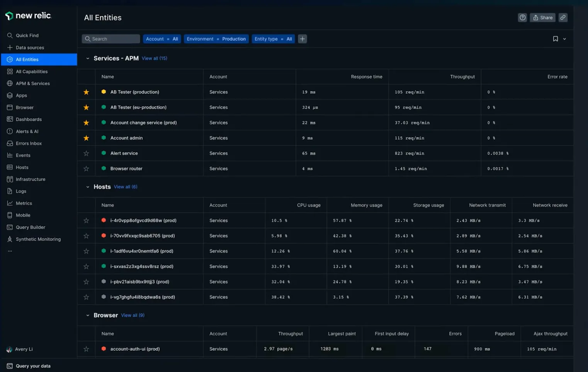Favorite host i-sxvas2z3xg4ssv8rsz star

click(x=86, y=266)
